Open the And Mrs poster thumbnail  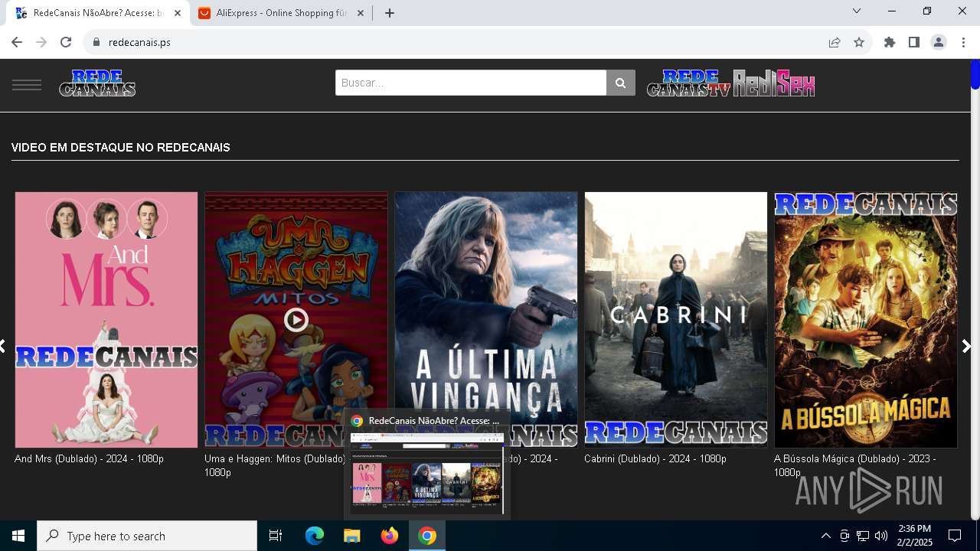(x=106, y=320)
